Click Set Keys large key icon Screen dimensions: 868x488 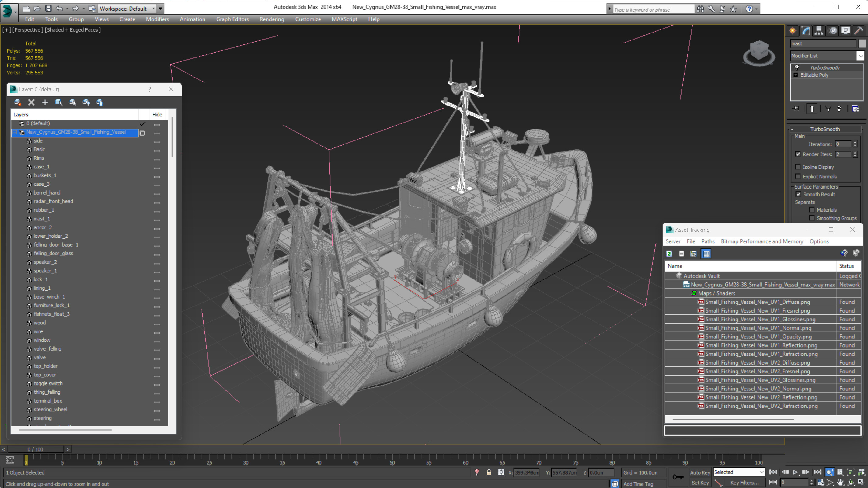pyautogui.click(x=678, y=477)
